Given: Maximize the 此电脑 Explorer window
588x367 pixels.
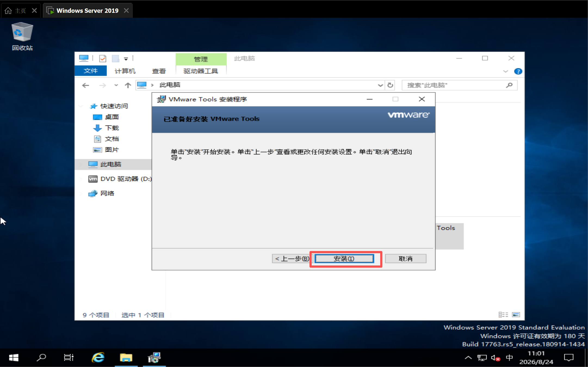Looking at the screenshot, I should pos(485,58).
